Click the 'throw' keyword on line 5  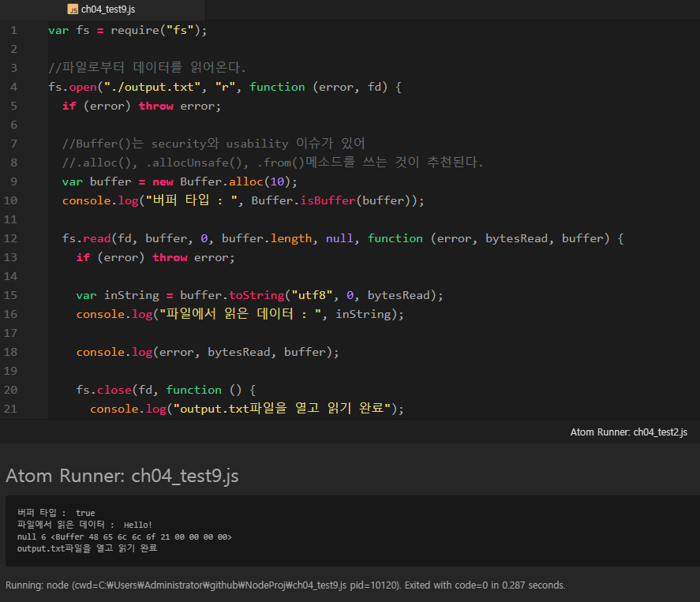coord(155,107)
